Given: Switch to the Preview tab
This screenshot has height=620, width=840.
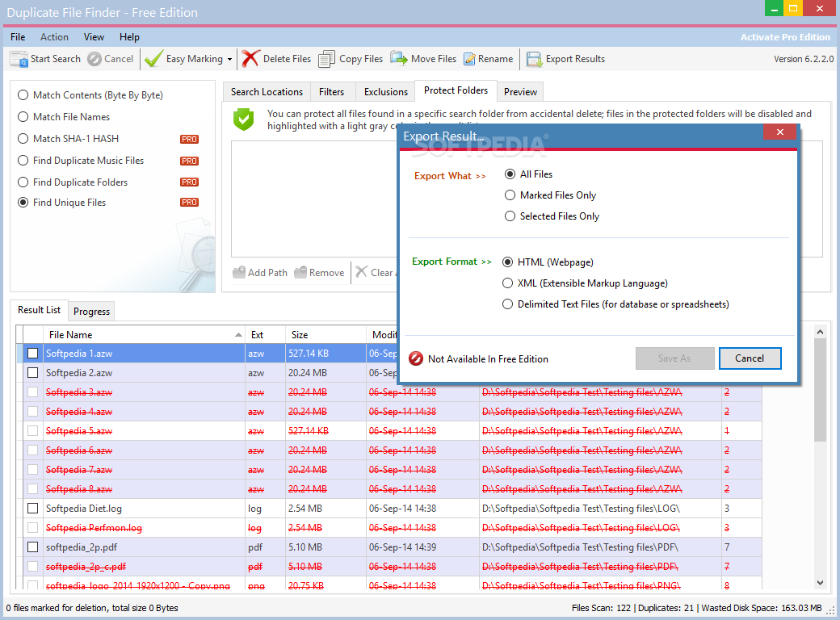Looking at the screenshot, I should (520, 92).
